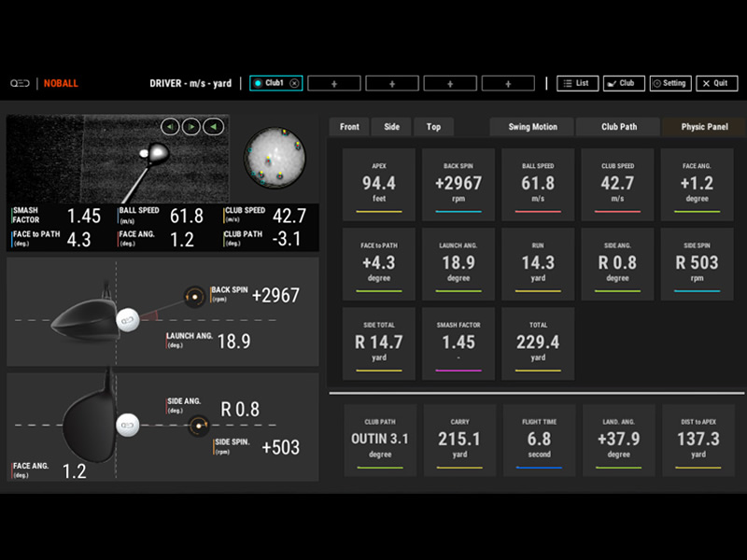This screenshot has width=747, height=560.
Task: Add a club in the second slot
Action: click(333, 83)
